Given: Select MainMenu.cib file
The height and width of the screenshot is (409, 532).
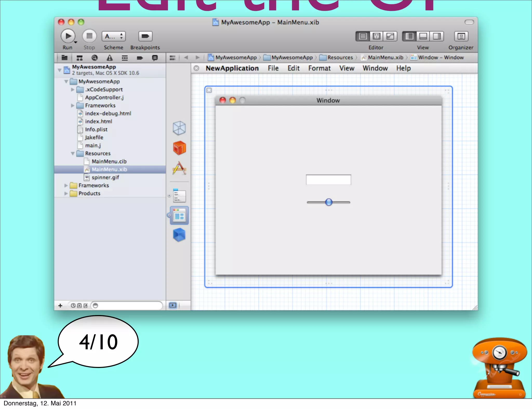Looking at the screenshot, I should 109,161.
